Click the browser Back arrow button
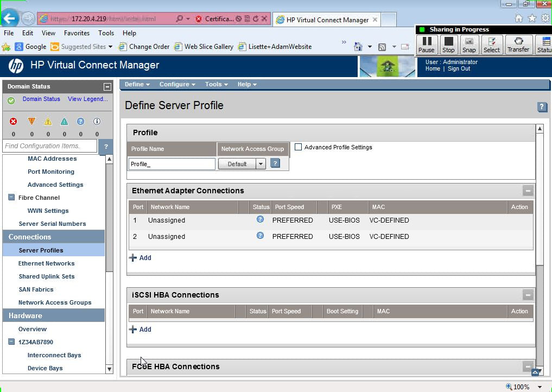 10,18
